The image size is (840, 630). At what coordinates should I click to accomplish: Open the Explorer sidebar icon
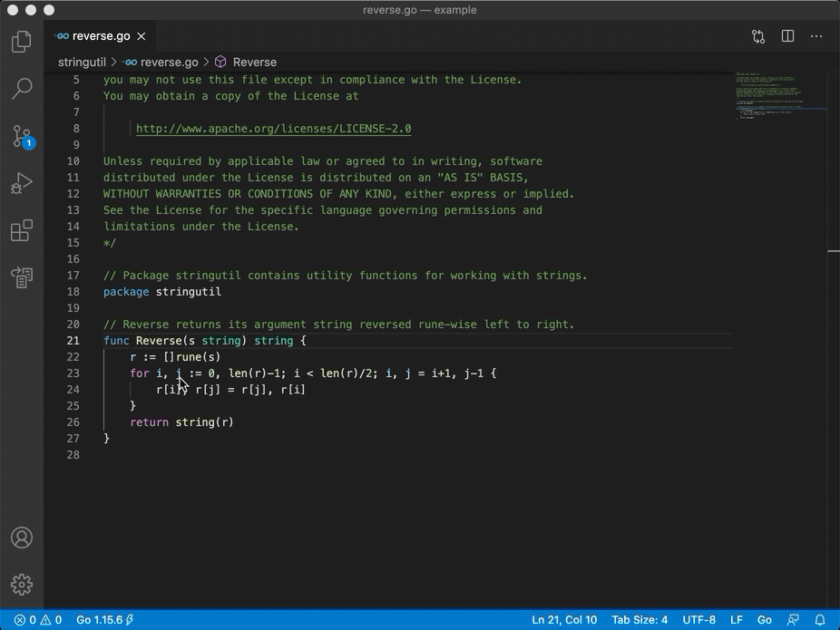coord(22,41)
